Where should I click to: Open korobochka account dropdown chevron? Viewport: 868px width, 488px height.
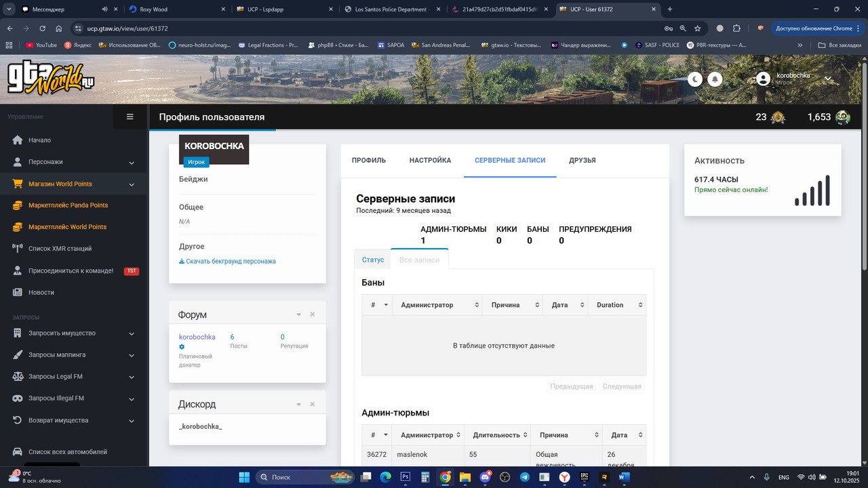[x=828, y=79]
